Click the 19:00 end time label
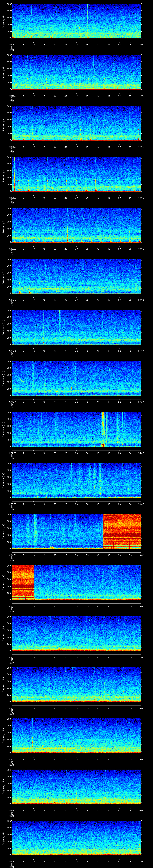Viewport: 153px width, 868px height. pos(141,249)
